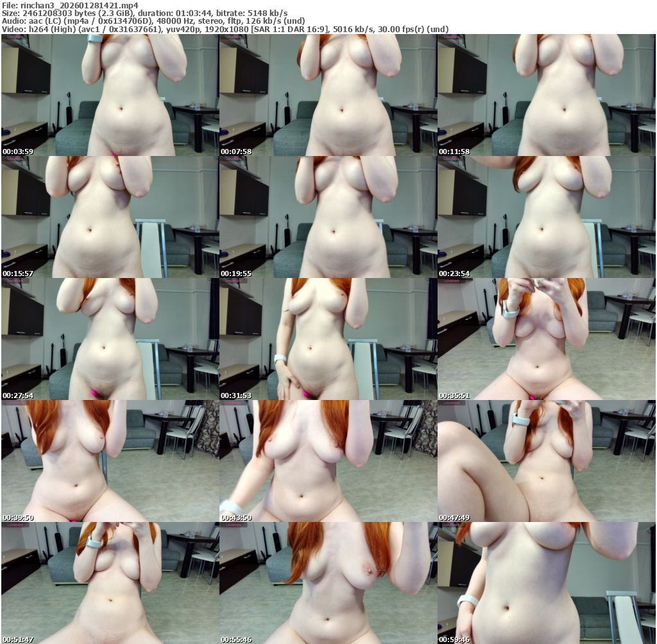Click the final thumbnail at 00:59:46

(546, 583)
